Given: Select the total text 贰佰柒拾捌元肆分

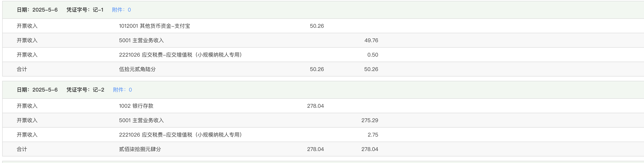Looking at the screenshot, I should click(140, 149).
